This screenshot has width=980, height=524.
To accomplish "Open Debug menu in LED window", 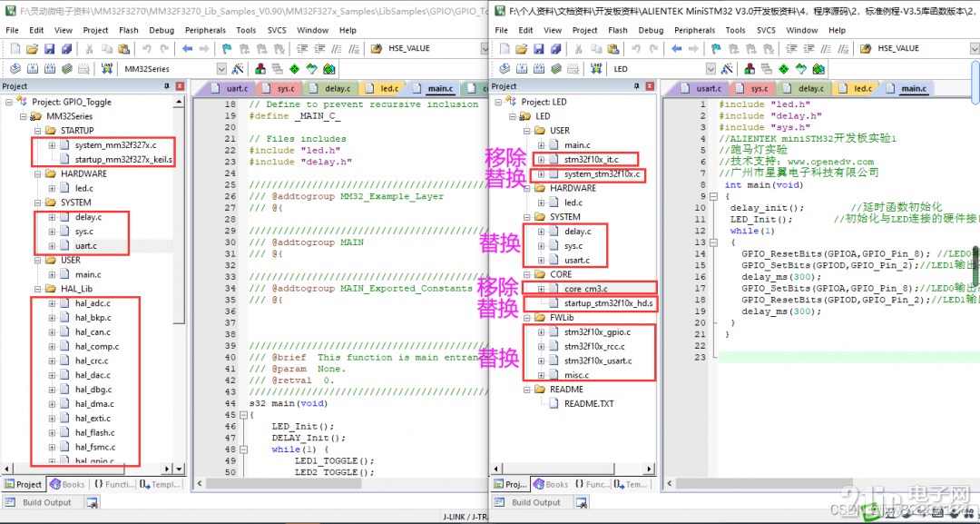I will click(x=651, y=30).
